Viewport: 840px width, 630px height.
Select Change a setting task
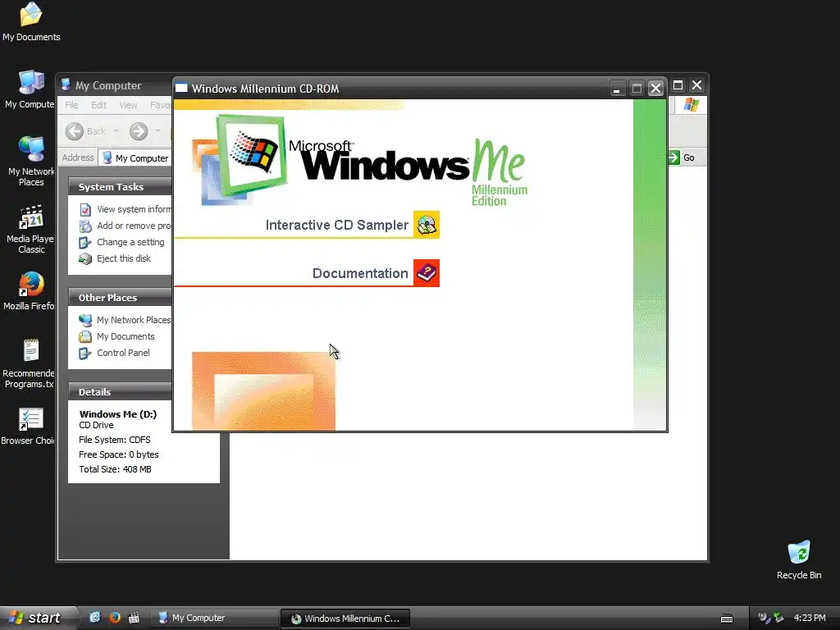coord(130,242)
